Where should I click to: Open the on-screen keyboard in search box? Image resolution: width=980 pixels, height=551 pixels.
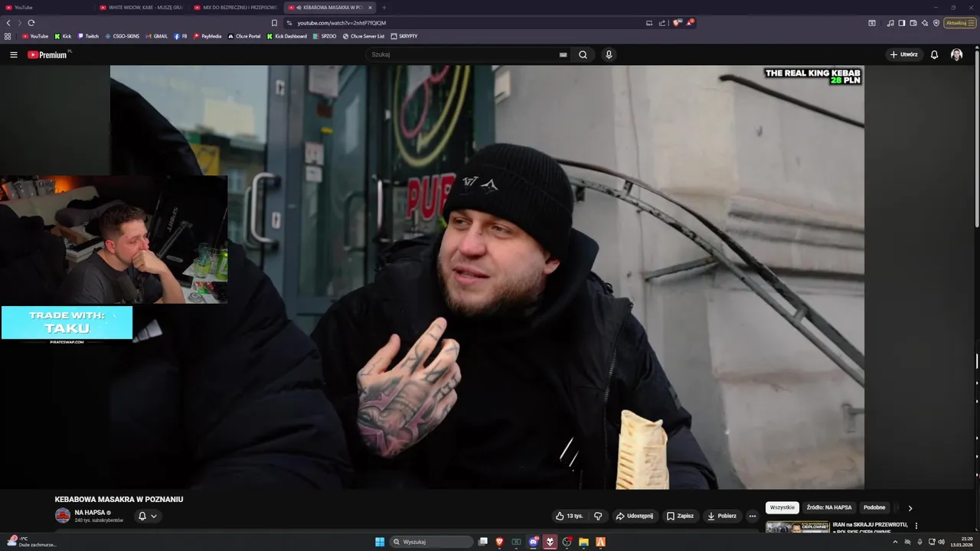coord(563,54)
